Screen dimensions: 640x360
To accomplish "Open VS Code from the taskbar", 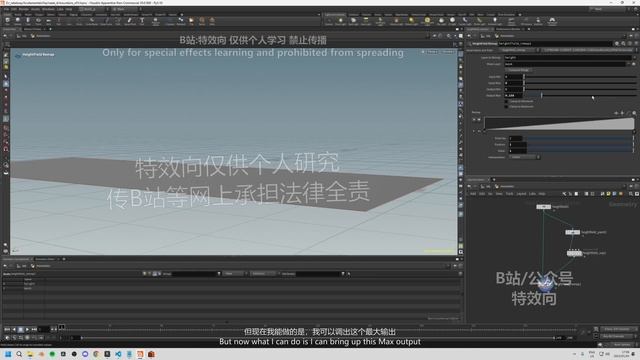I will pos(118,354).
